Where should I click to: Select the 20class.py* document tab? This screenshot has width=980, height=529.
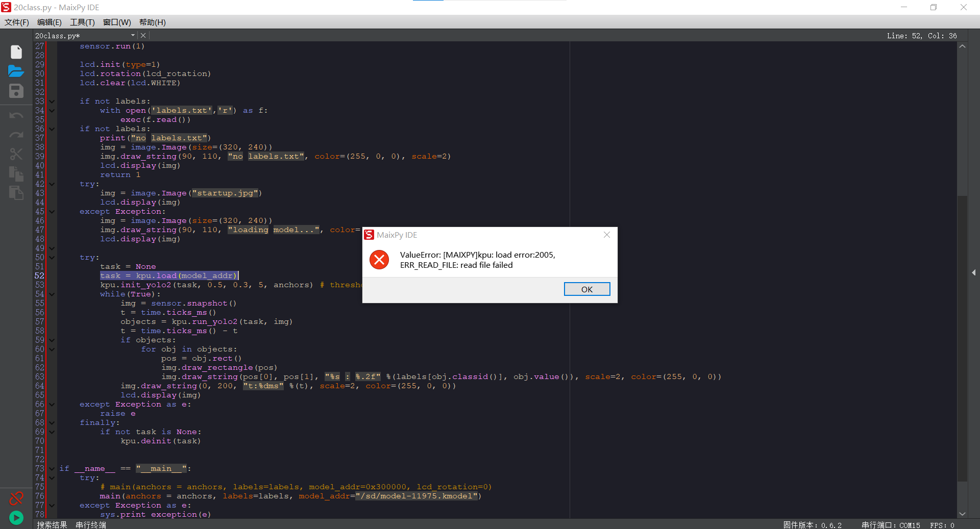click(x=57, y=36)
